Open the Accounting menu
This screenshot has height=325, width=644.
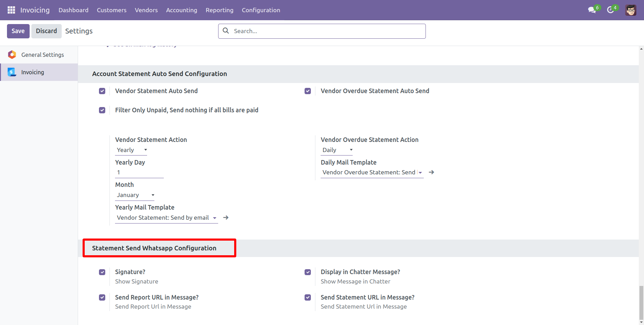182,10
